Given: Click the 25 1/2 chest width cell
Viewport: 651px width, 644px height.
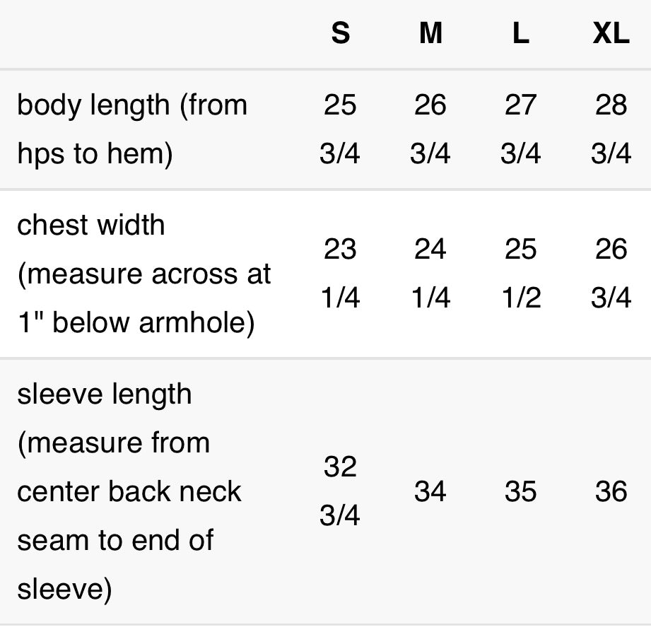Looking at the screenshot, I should tap(520, 274).
